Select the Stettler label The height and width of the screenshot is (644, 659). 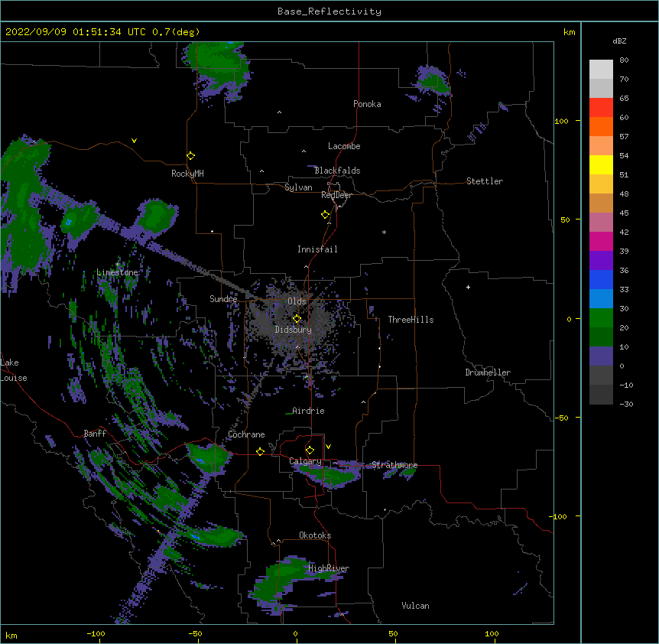485,181
